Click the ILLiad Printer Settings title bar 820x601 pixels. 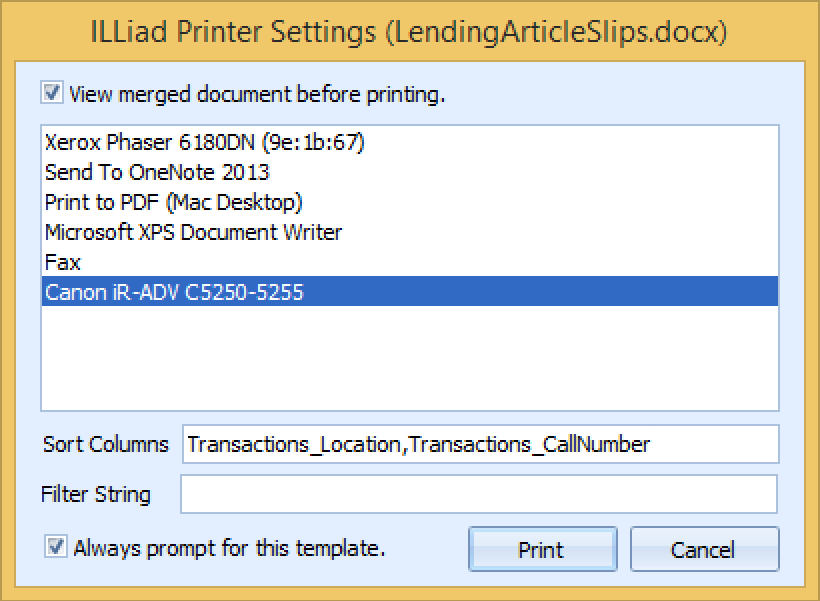point(410,28)
